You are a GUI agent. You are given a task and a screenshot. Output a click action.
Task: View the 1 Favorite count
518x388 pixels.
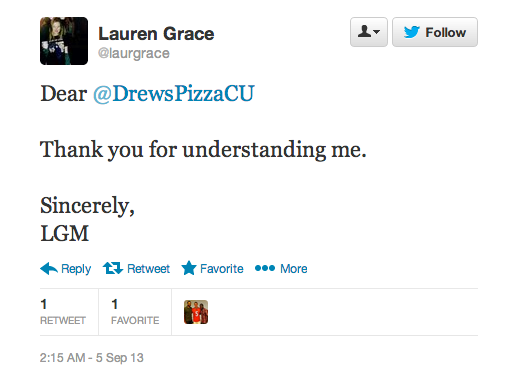[x=135, y=312]
